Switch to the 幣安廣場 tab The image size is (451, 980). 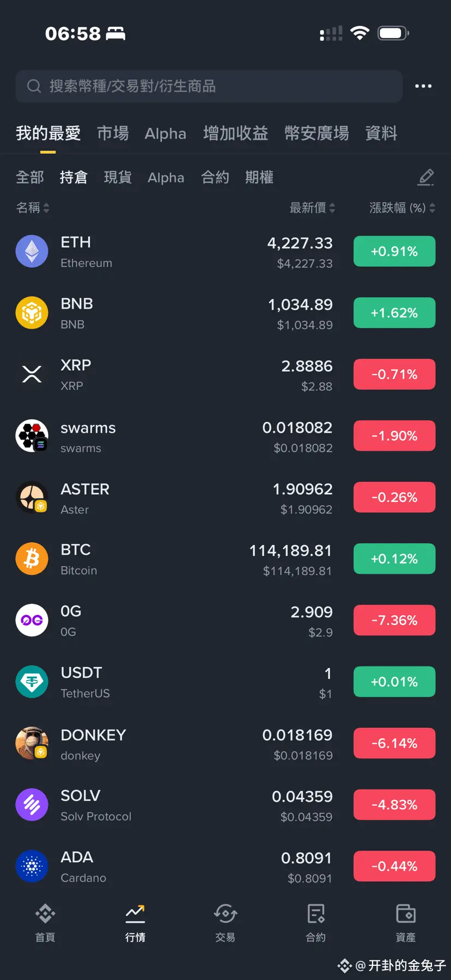pos(316,133)
